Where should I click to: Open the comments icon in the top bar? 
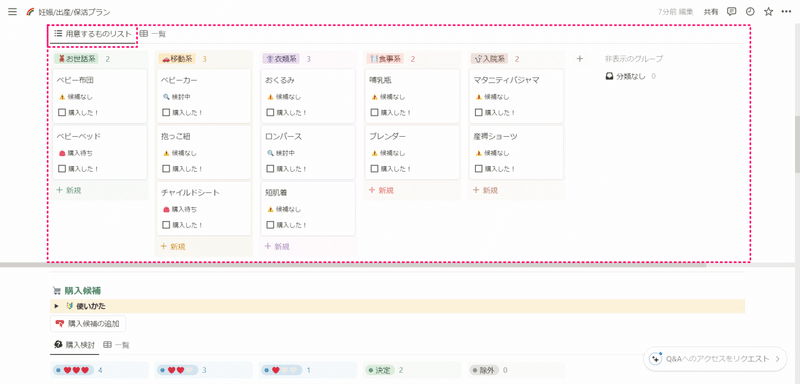pyautogui.click(x=732, y=12)
